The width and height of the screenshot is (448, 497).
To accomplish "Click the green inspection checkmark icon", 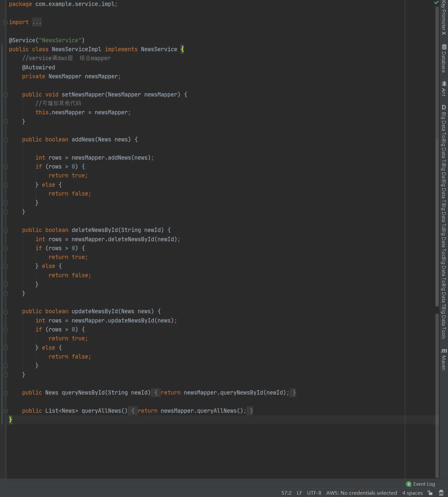I will point(436,3).
